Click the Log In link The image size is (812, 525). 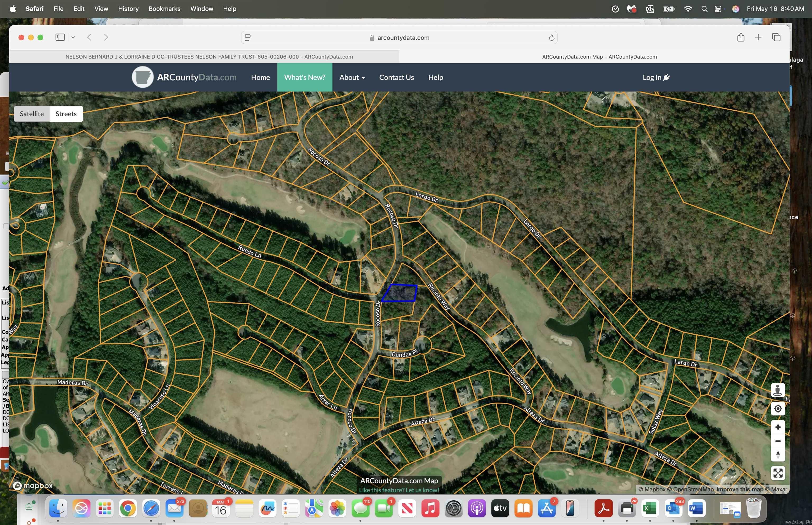(x=656, y=77)
